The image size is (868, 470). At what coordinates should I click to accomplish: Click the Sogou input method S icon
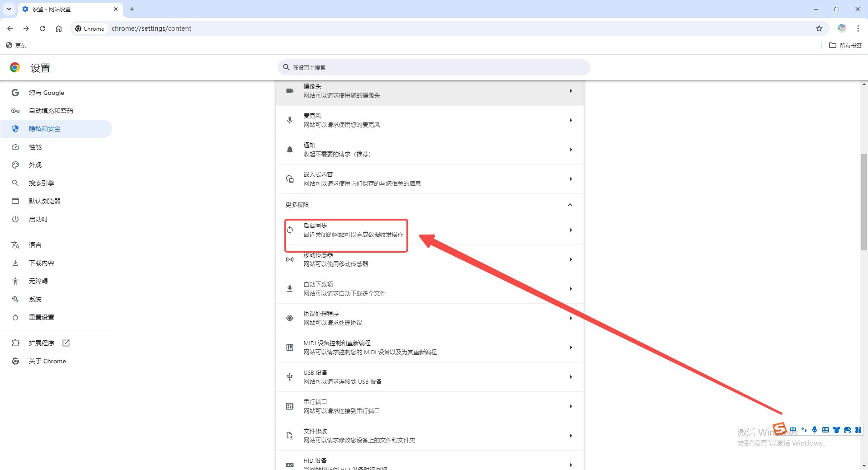[780, 428]
